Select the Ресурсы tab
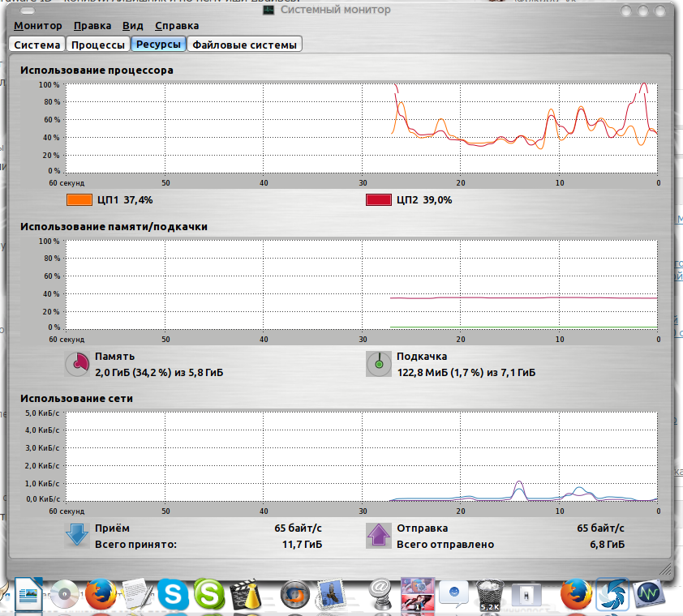The image size is (683, 616). coord(158,45)
